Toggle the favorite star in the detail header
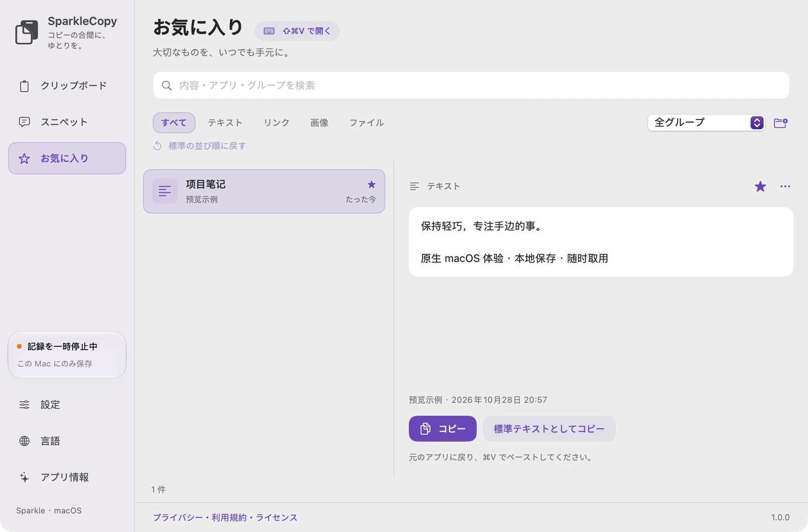The height and width of the screenshot is (532, 808). click(x=760, y=187)
